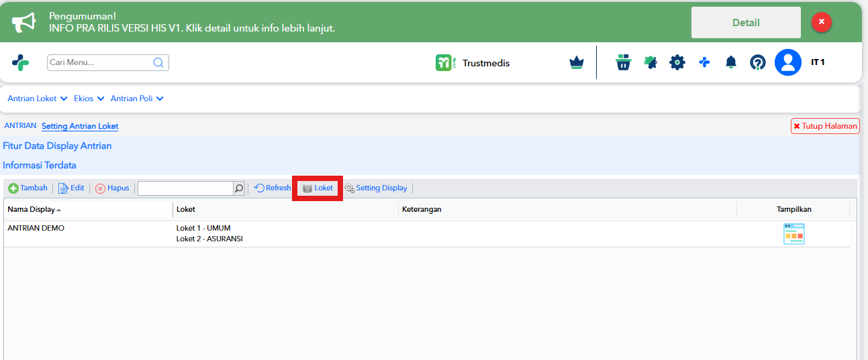Viewport: 868px width, 360px height.
Task: Expand the Antrian Loket menu
Action: point(38,99)
